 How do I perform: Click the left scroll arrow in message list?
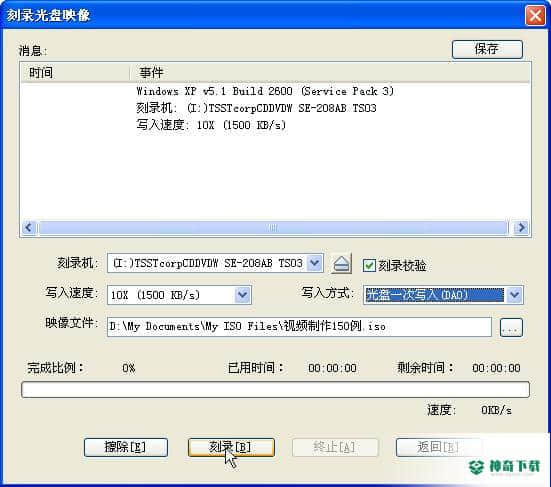[28, 228]
